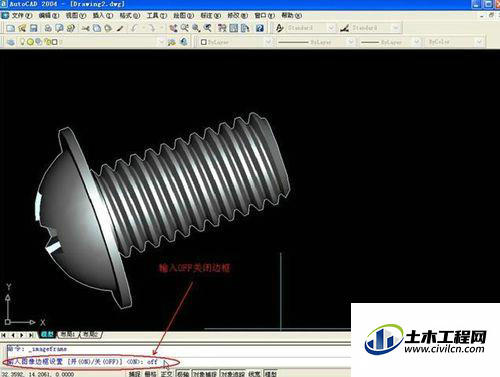Toggle 极轴 polar tracking in status bar
Screen dimensions: 500x377
(182, 374)
